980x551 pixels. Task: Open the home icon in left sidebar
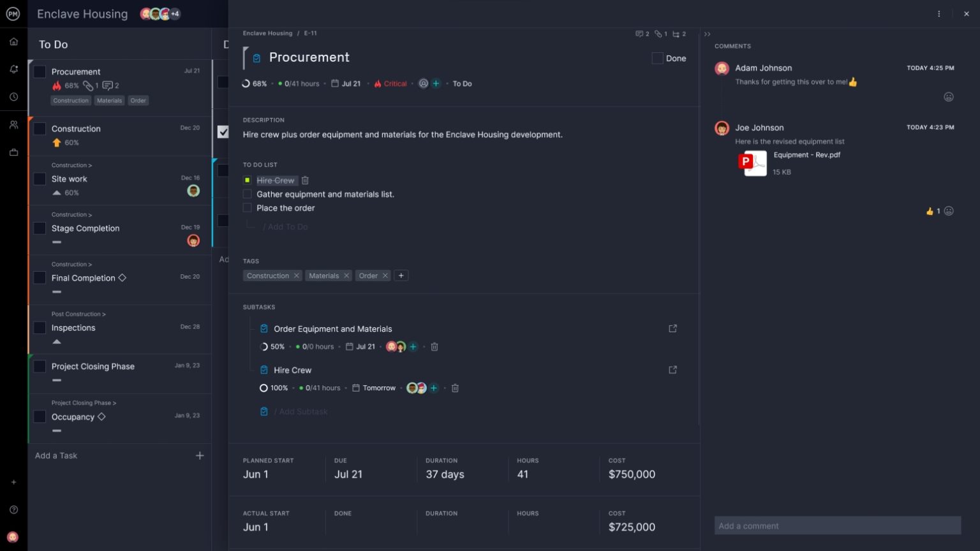tap(13, 41)
